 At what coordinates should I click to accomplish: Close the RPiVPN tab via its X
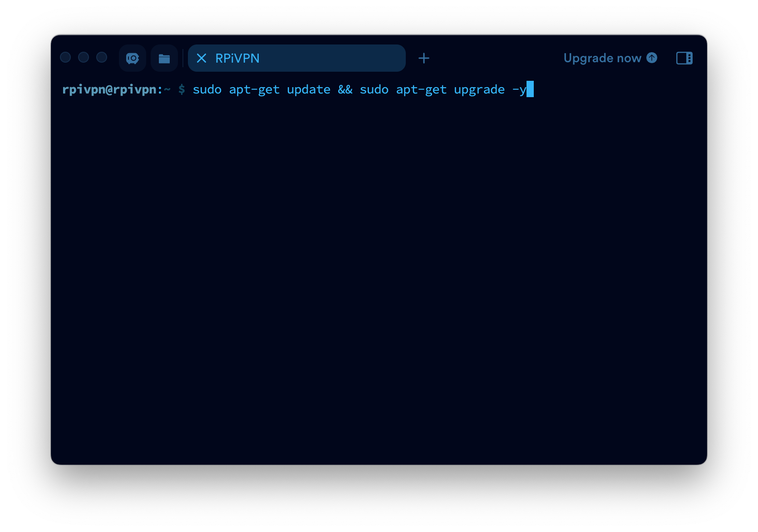(x=202, y=58)
